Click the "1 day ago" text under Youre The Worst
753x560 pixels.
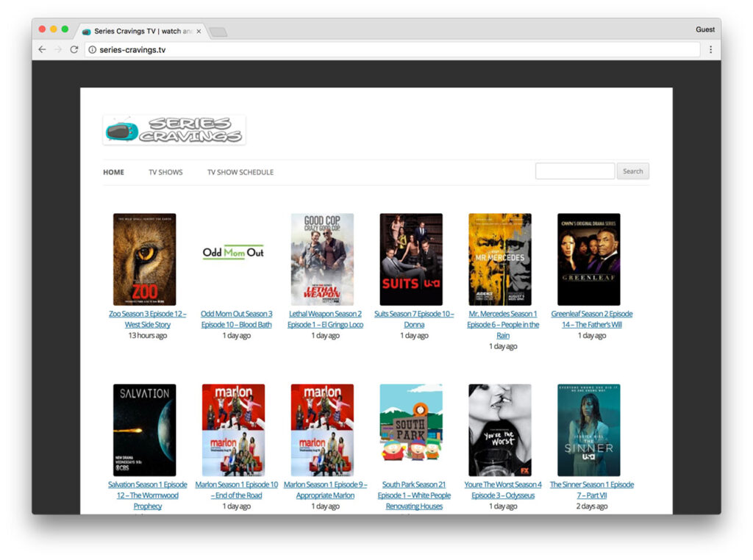pos(503,506)
